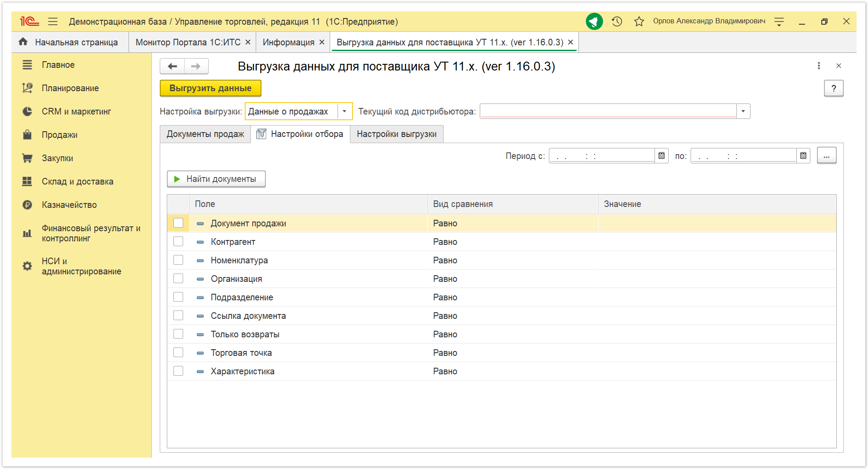Open the service settings lines icon
Screen dimensions: 868x469
[x=779, y=21]
